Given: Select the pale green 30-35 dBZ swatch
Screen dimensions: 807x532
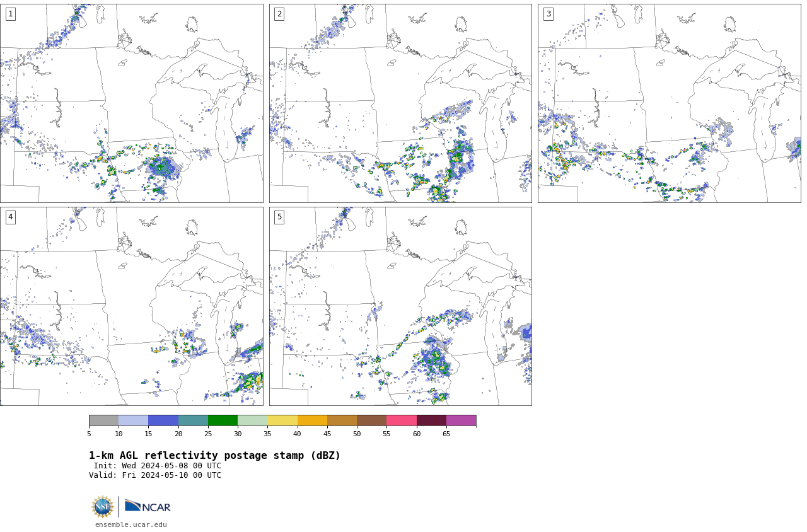Looking at the screenshot, I should tap(252, 420).
